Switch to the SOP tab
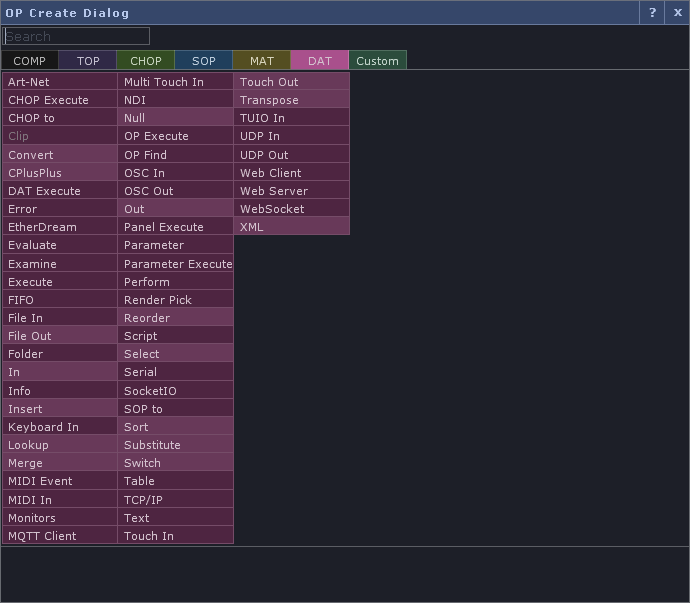Viewport: 690px width, 603px height. [204, 61]
